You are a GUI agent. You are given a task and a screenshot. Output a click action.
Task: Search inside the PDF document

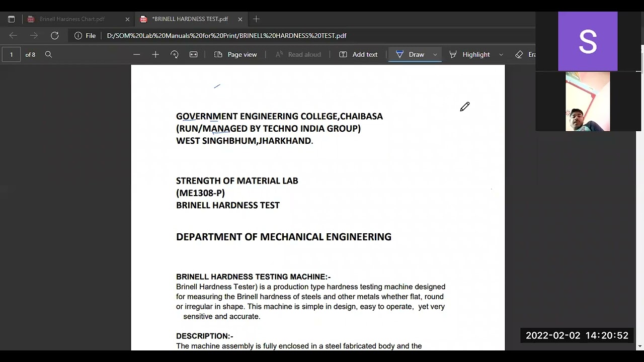pyautogui.click(x=48, y=54)
